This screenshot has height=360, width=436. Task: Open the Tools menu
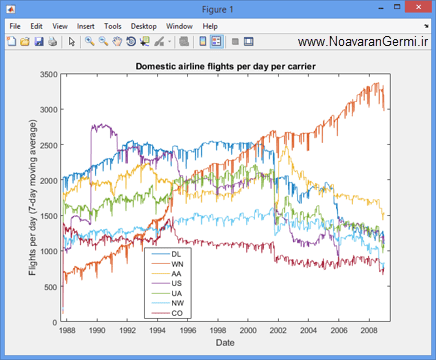113,26
